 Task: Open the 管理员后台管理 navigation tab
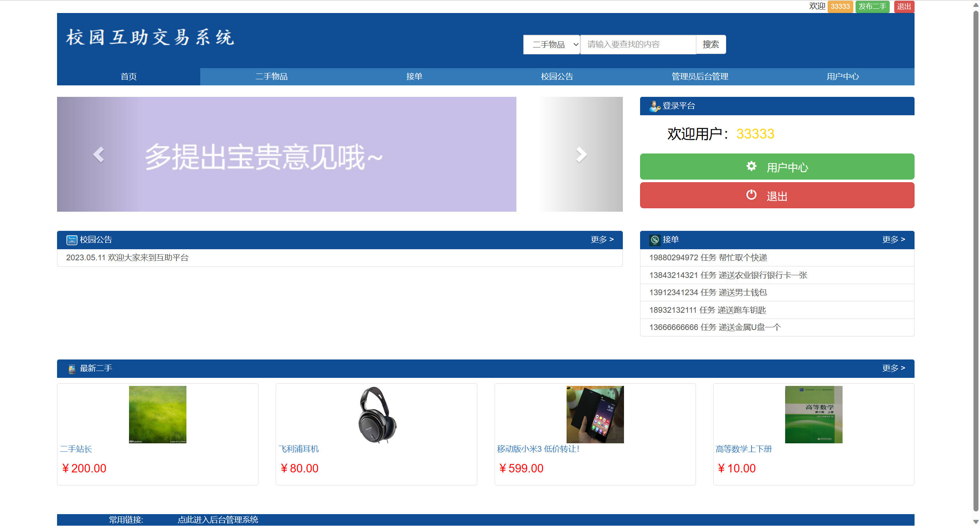coord(699,76)
